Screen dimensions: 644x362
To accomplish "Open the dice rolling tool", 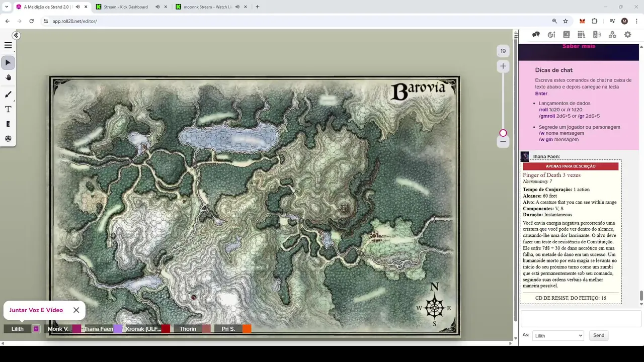I will click(x=8, y=139).
